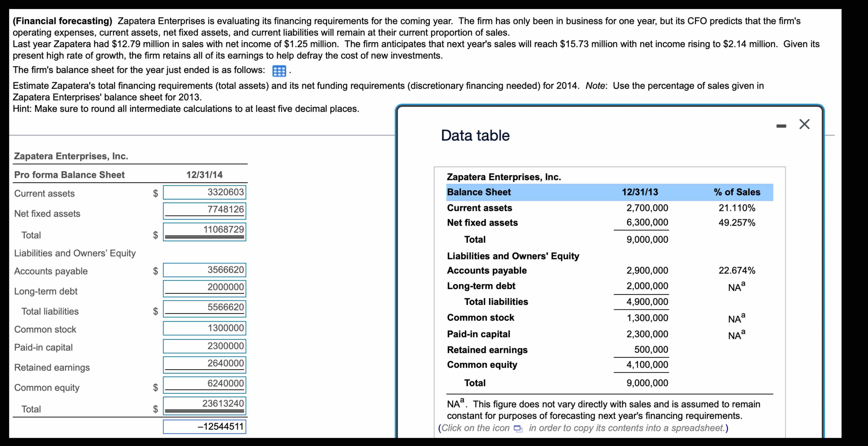
Task: Click the Retained earnings input box
Action: coord(205,364)
